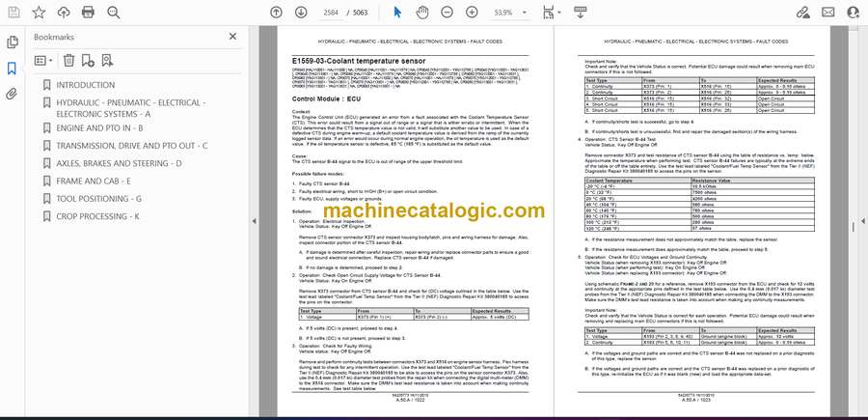Delete the selected bookmark with the trash icon
868x420 pixels.
(x=68, y=61)
